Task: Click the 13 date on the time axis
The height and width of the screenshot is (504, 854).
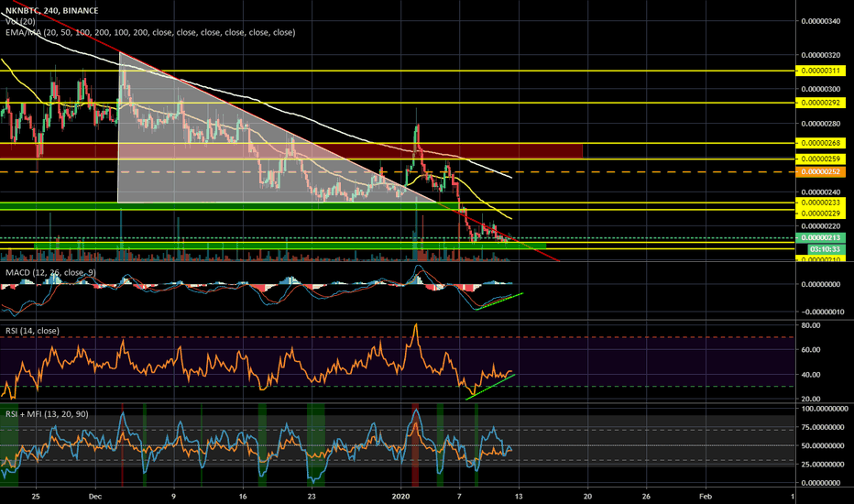Action: (519, 497)
